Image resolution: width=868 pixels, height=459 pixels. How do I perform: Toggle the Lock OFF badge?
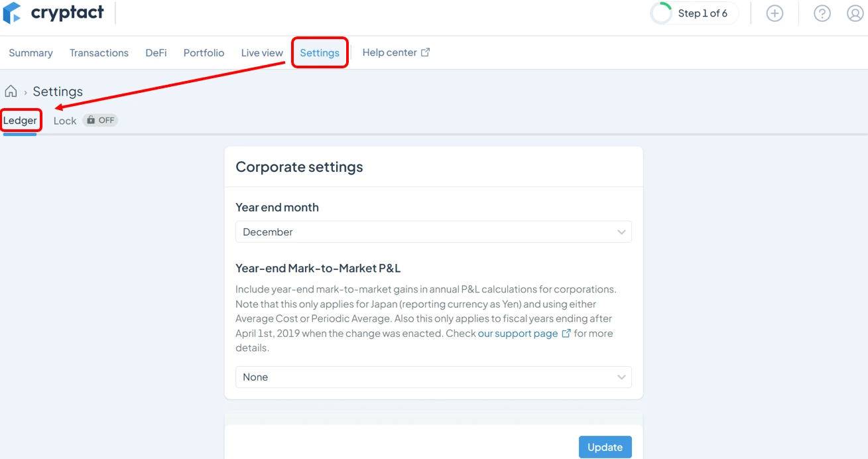pos(100,121)
